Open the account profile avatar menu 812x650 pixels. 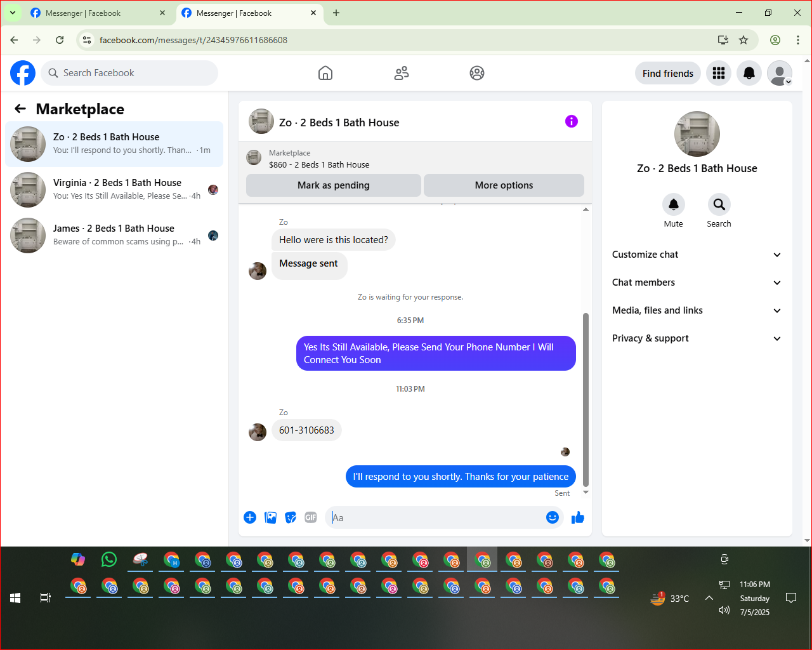coord(780,73)
